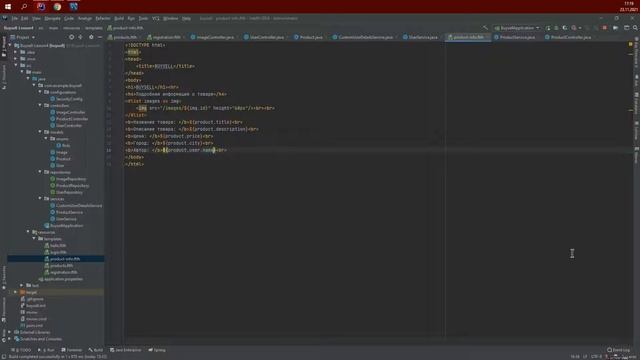The width and height of the screenshot is (640, 360).
Task: Expand the target folder
Action: click(16, 292)
